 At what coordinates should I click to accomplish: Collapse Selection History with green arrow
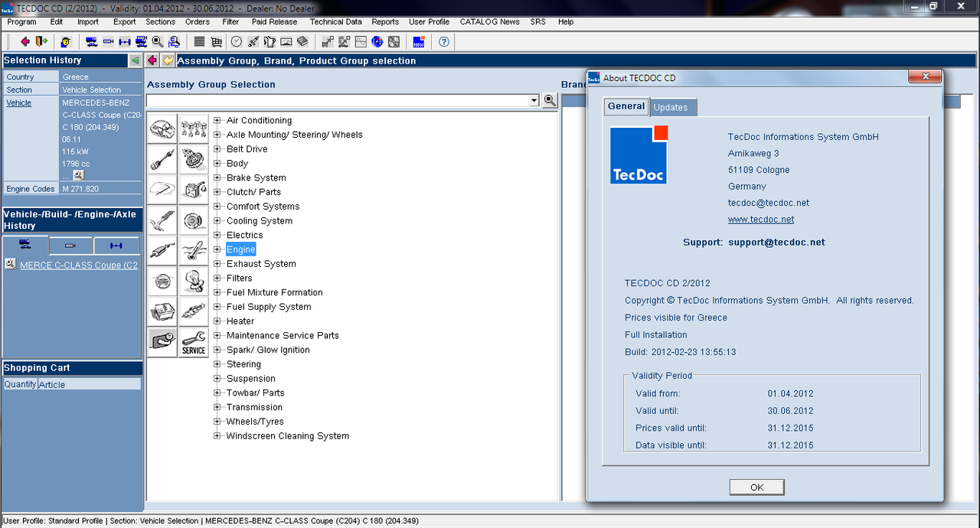pos(136,60)
